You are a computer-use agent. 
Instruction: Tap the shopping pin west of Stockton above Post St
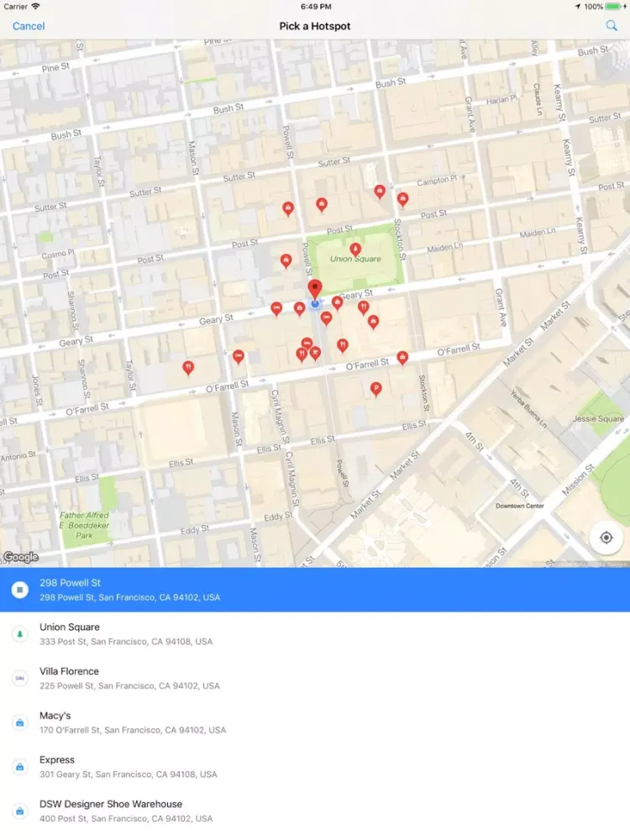pos(380,192)
